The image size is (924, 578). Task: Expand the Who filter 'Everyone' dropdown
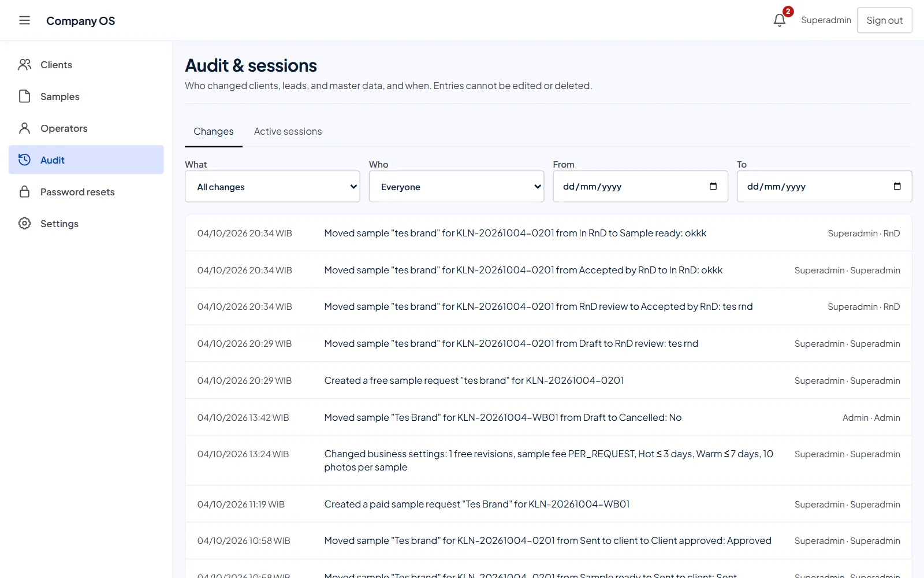[x=456, y=187]
